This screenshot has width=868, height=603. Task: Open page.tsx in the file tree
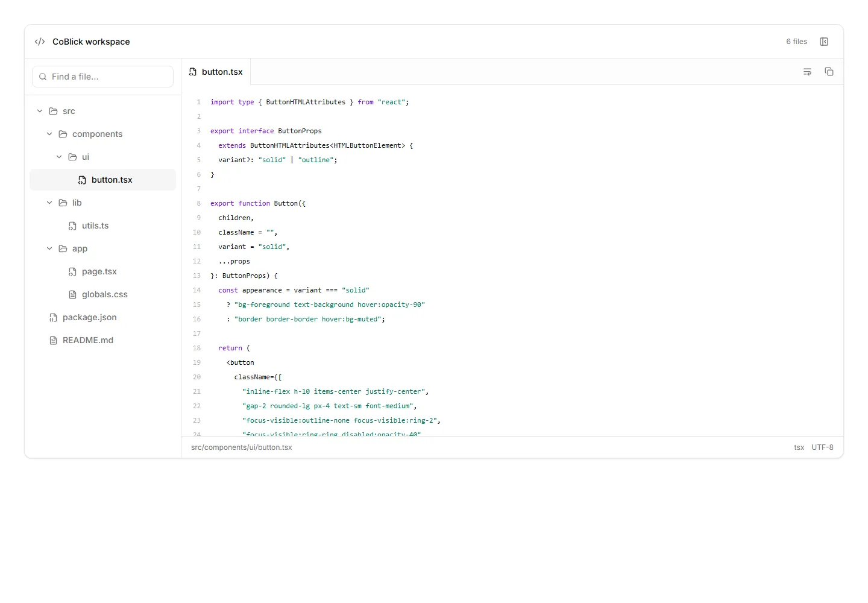102,271
